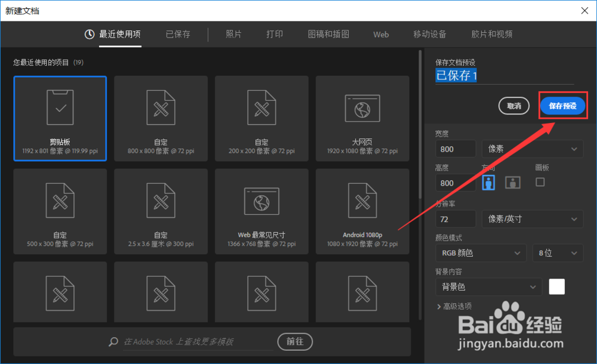Open the 像素 width units dropdown
This screenshot has height=364, width=597.
tap(532, 149)
